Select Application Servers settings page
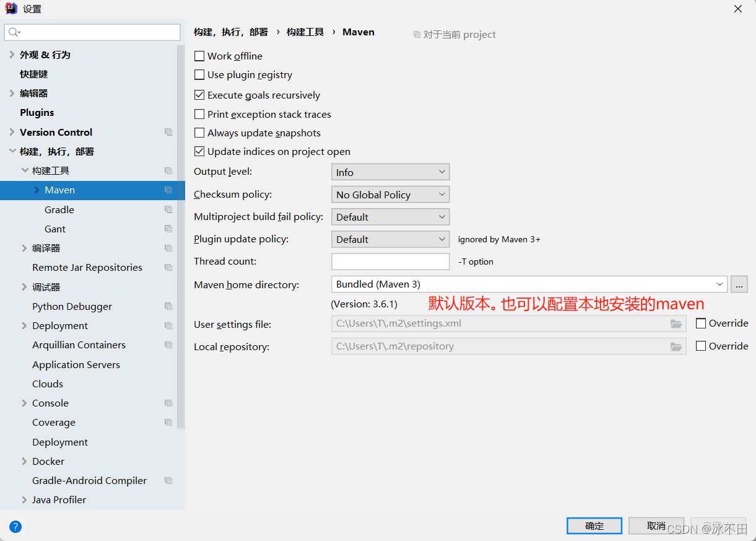 76,364
